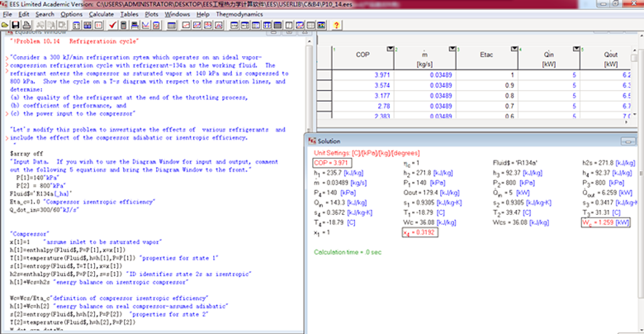Click the parametric table horizontal scrollbar right arrow
This screenshot has height=334, width=644.
tap(627, 122)
